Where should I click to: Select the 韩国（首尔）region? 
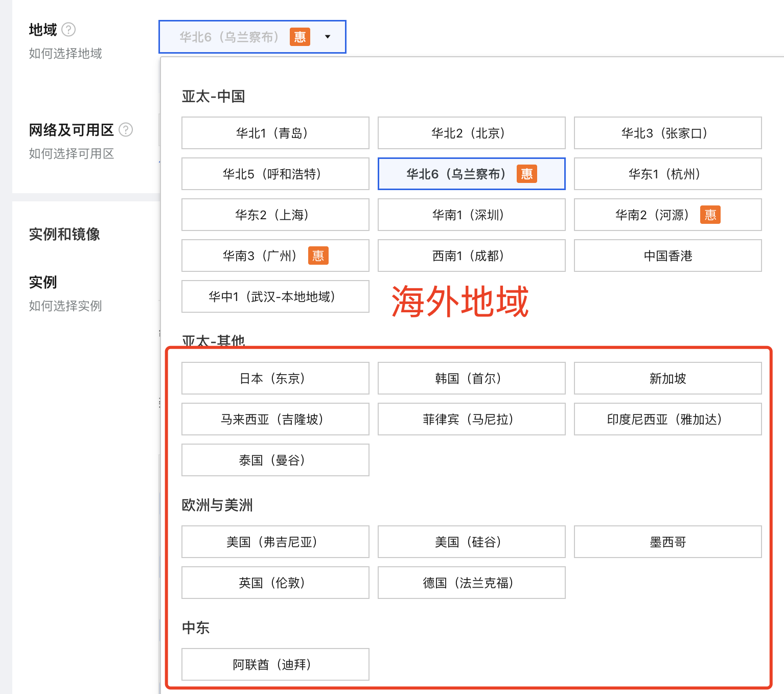pos(471,378)
